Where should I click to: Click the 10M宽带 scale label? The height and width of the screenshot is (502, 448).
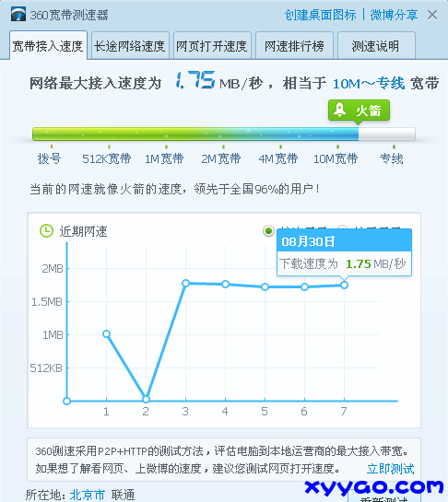tap(336, 158)
